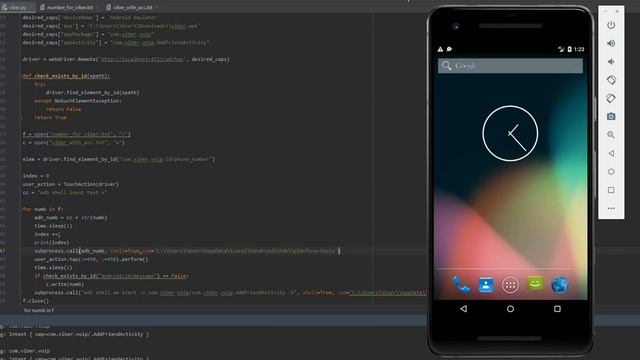Viewport: 640px width, 360px height.
Task: Tap the Android back navigation button on the phone screen
Action: [x=464, y=309]
